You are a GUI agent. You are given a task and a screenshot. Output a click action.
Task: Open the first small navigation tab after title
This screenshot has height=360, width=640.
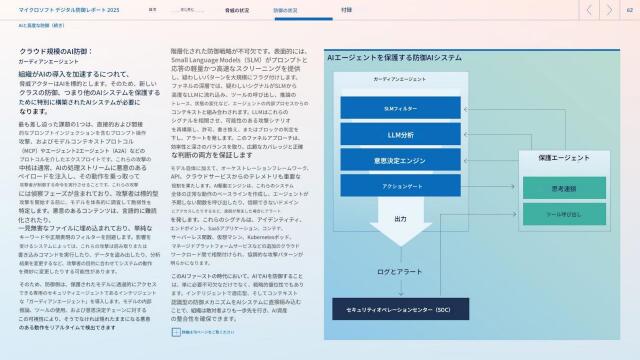(x=153, y=9)
